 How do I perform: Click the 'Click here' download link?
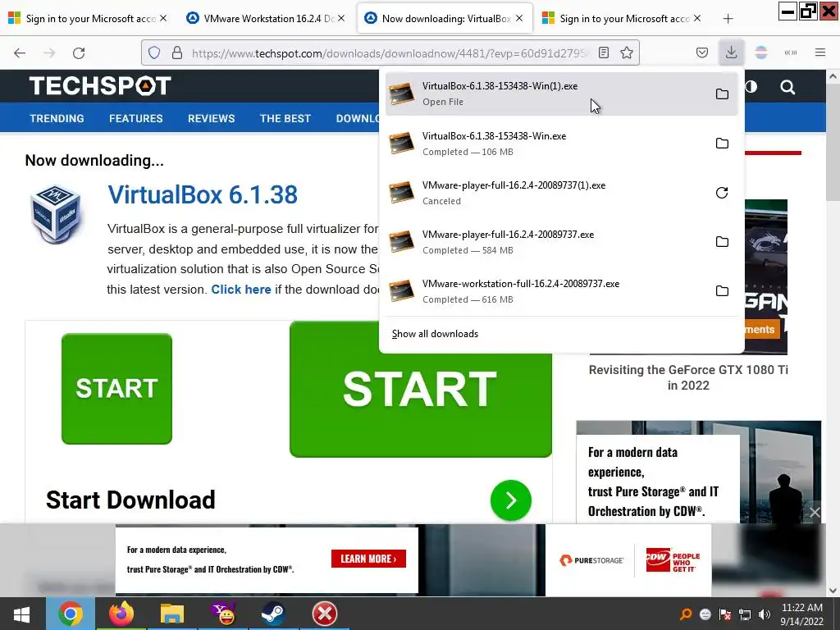tap(241, 290)
